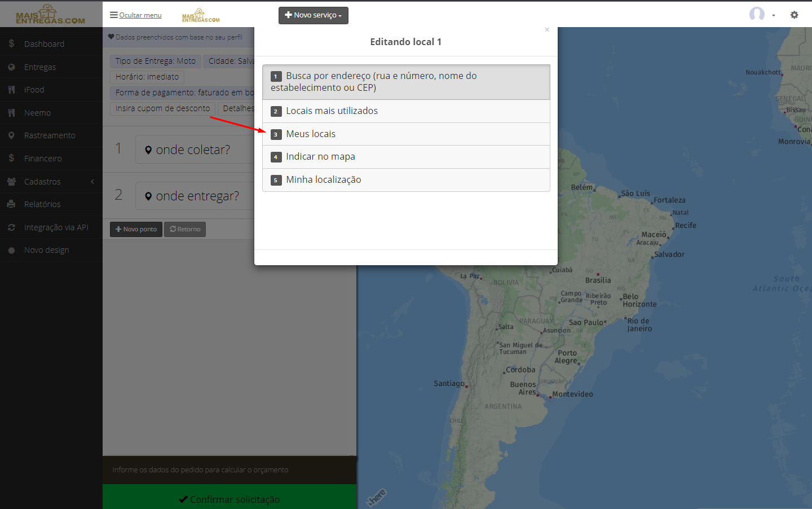Click the onde coletar? field

coord(195,150)
